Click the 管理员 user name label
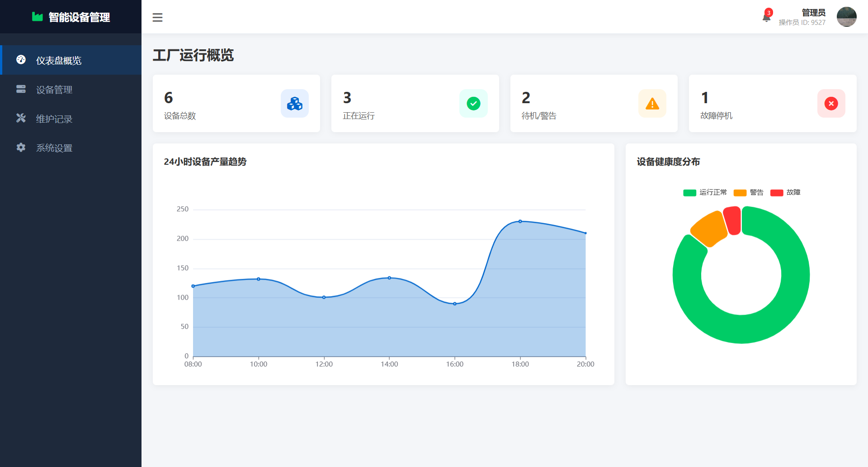868x467 pixels. tap(813, 13)
